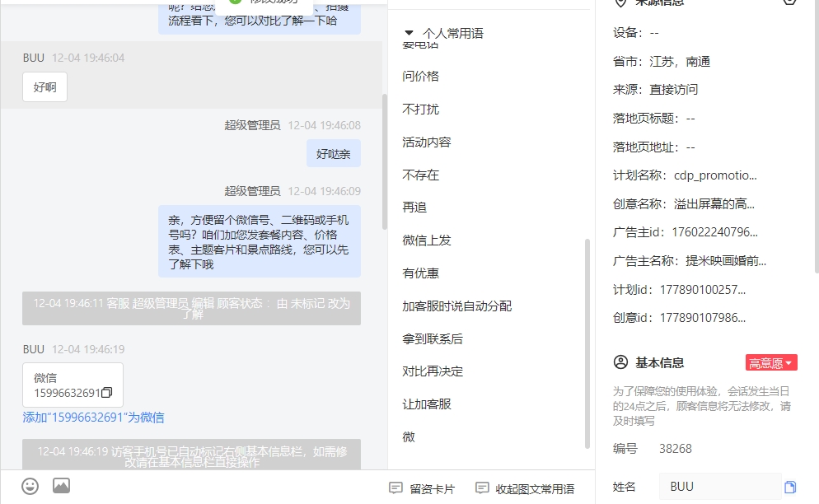Click the 访客手机号已自动标记 system notice

(192, 455)
